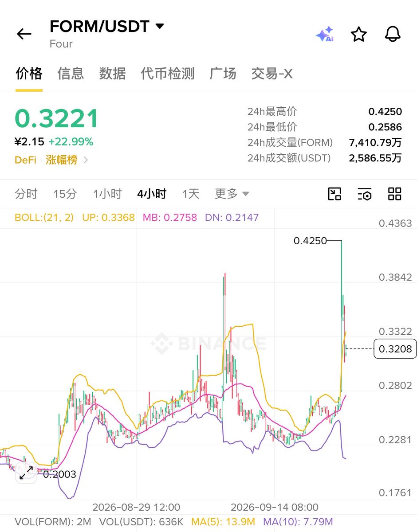Select the 1小时 timeframe

pyautogui.click(x=107, y=194)
